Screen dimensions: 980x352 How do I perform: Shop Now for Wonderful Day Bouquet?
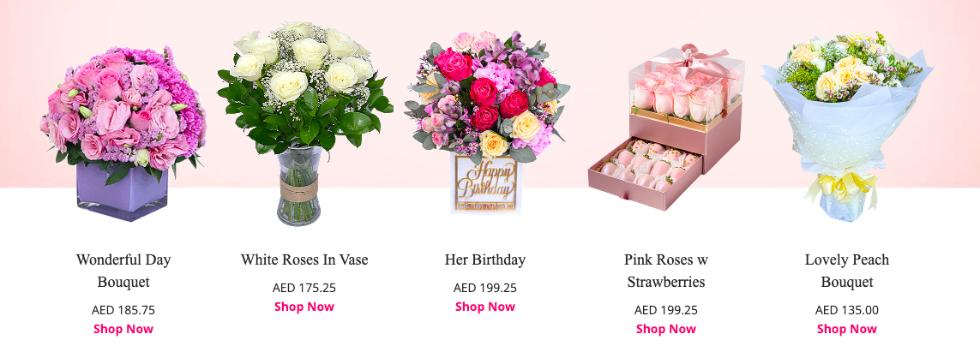[x=123, y=329]
